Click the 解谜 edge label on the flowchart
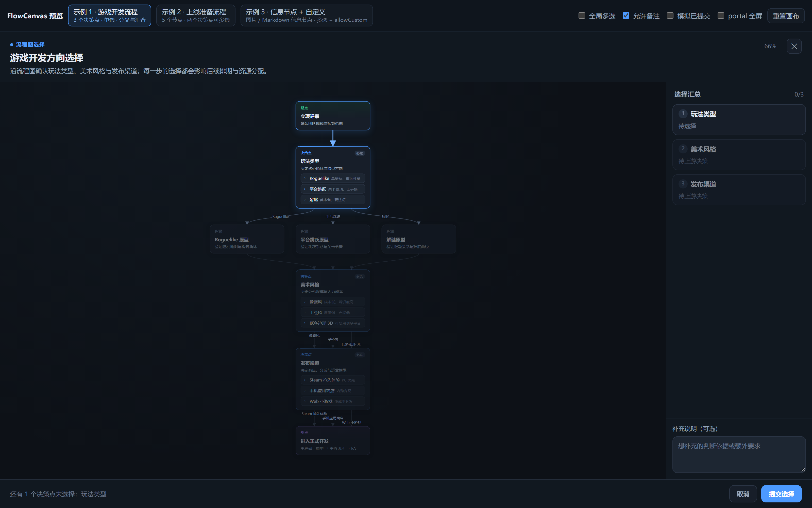 pyautogui.click(x=385, y=217)
